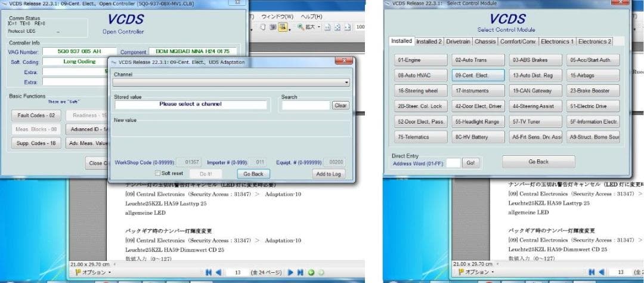
Task: Open the 55-Headlight Range module
Action: coord(478,122)
